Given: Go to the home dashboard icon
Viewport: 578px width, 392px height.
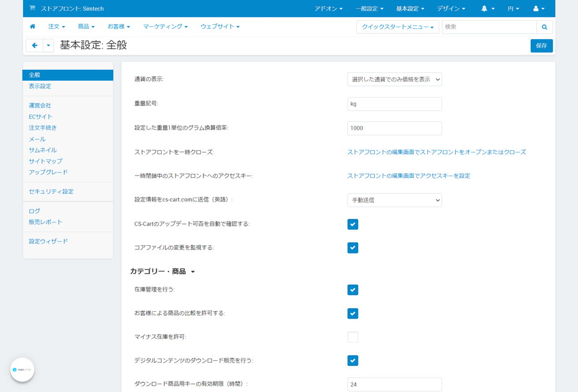Looking at the screenshot, I should point(32,27).
